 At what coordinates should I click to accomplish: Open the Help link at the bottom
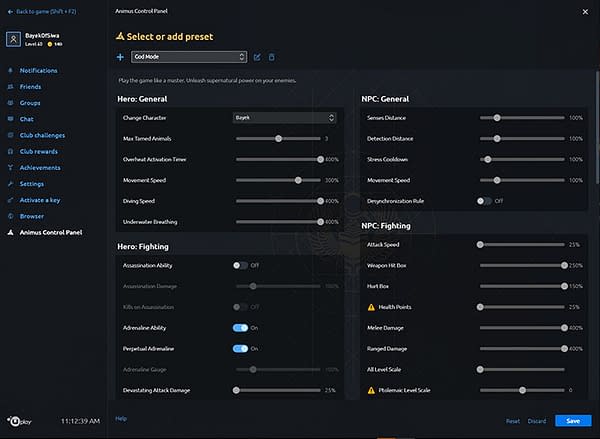121,418
